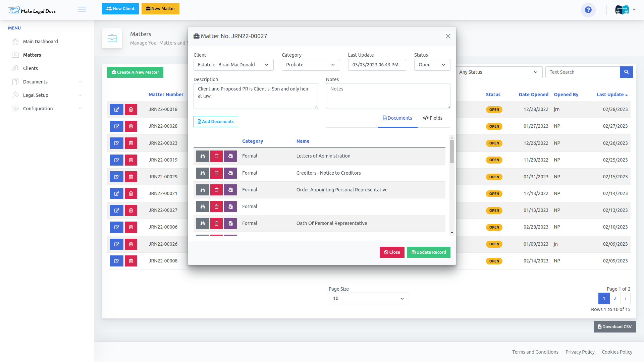Expand the Page Size dropdown
The image size is (644, 362).
point(369,299)
